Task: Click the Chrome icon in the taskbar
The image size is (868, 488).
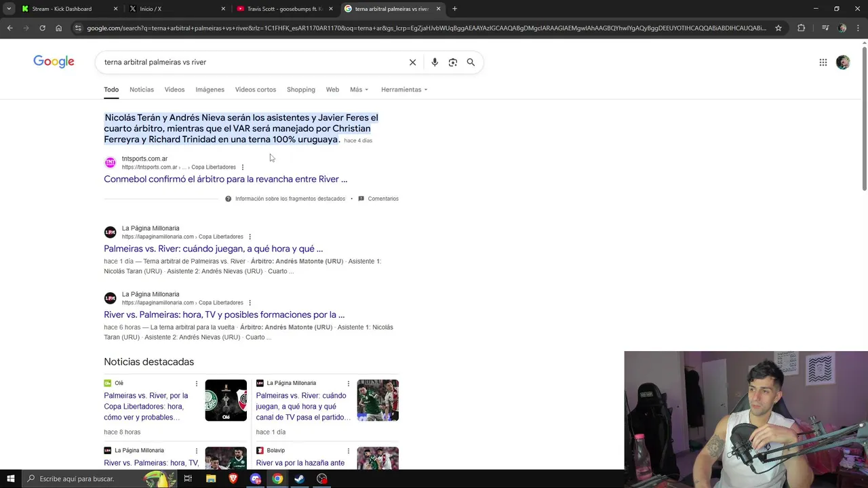Action: 277,479
